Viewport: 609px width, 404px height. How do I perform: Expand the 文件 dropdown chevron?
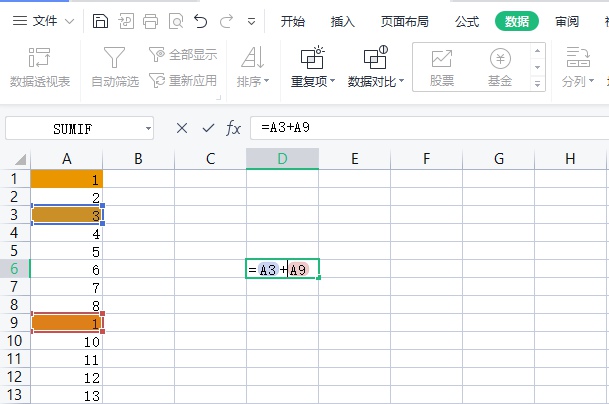(69, 21)
